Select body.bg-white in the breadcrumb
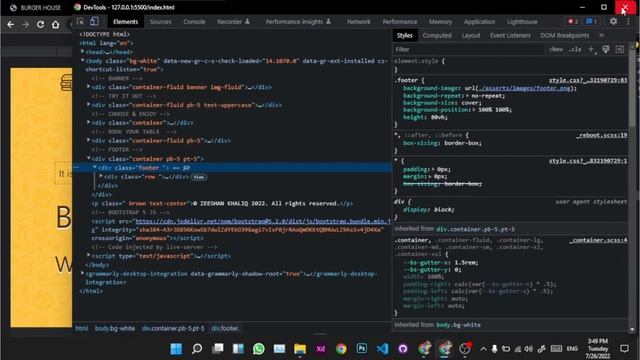This screenshot has width=640, height=360. coord(115,328)
